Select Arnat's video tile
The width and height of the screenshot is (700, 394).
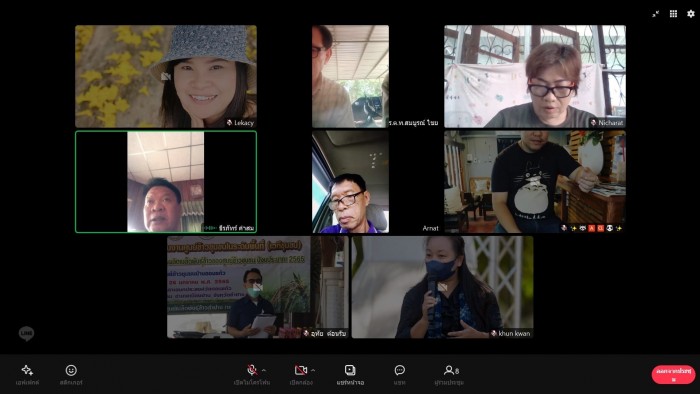[x=375, y=182]
